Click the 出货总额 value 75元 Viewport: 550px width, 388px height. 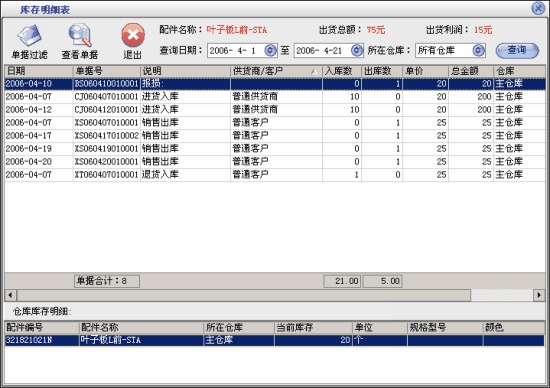point(376,30)
